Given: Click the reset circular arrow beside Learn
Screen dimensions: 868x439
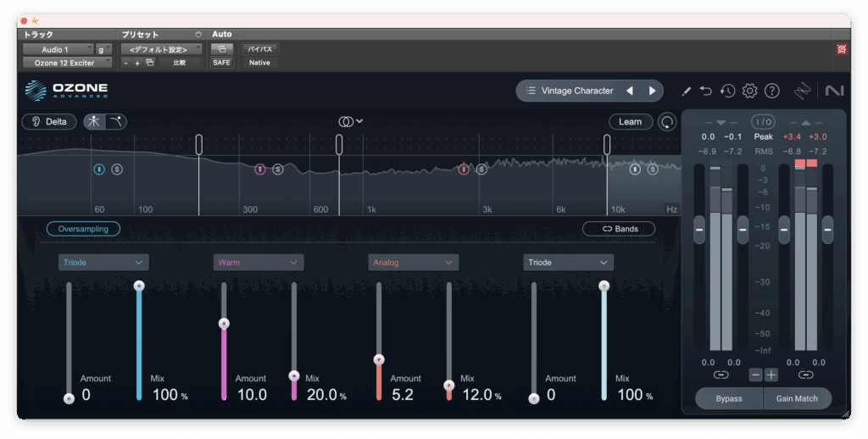Looking at the screenshot, I should (668, 122).
